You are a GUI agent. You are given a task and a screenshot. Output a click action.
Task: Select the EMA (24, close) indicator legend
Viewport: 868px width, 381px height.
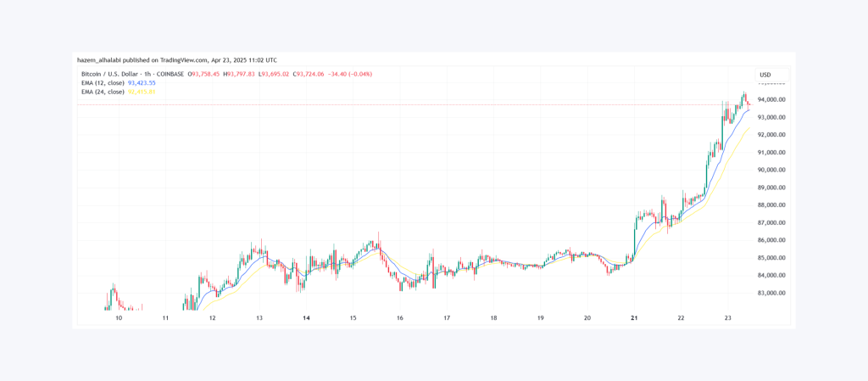tap(103, 91)
